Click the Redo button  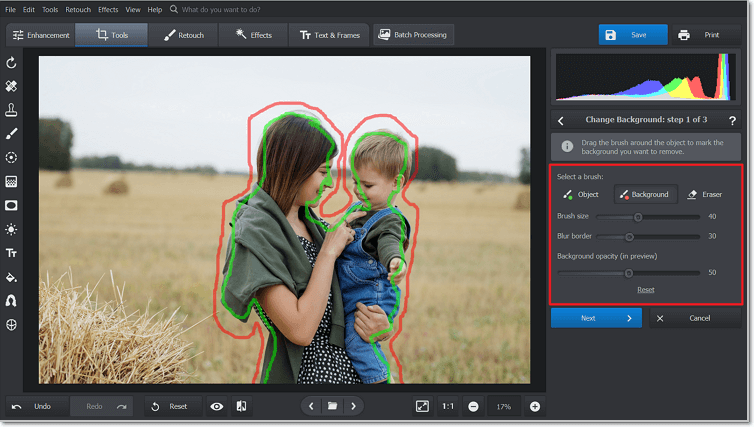[102, 406]
